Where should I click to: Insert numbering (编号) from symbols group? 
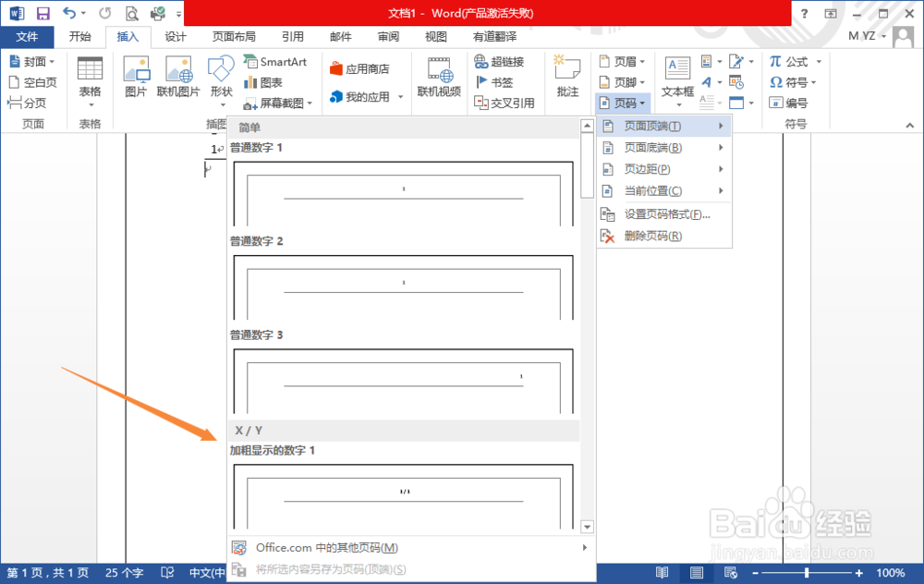788,103
